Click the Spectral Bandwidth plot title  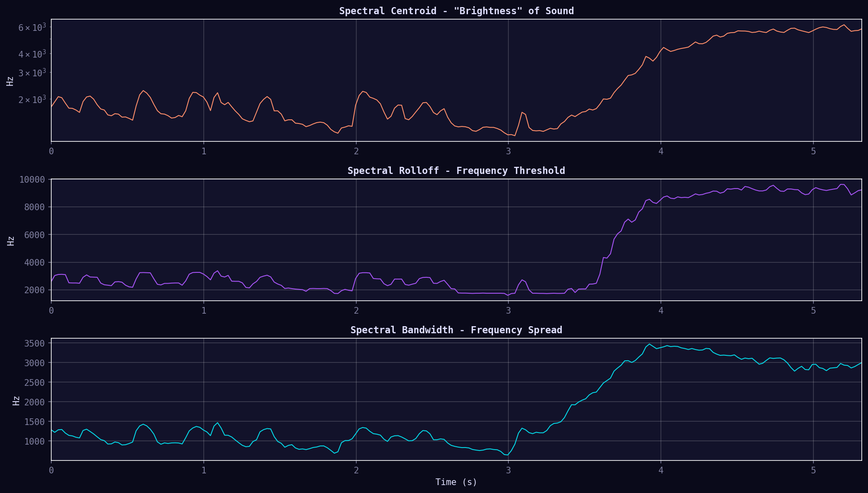click(456, 330)
